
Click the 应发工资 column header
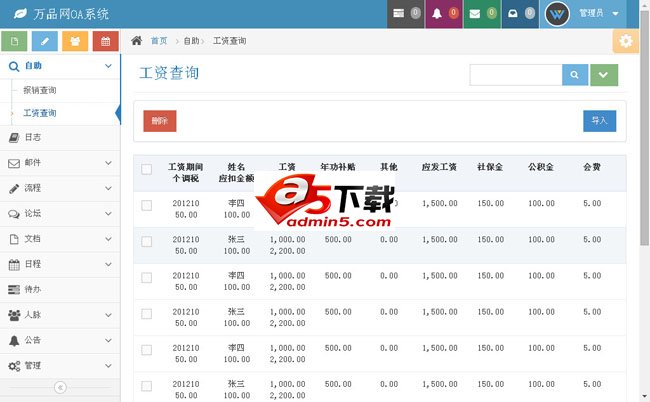point(439,167)
